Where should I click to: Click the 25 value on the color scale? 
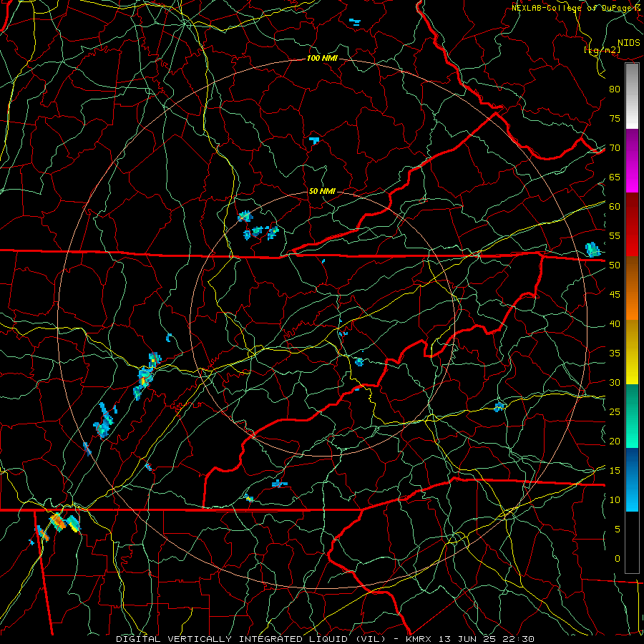click(x=615, y=412)
